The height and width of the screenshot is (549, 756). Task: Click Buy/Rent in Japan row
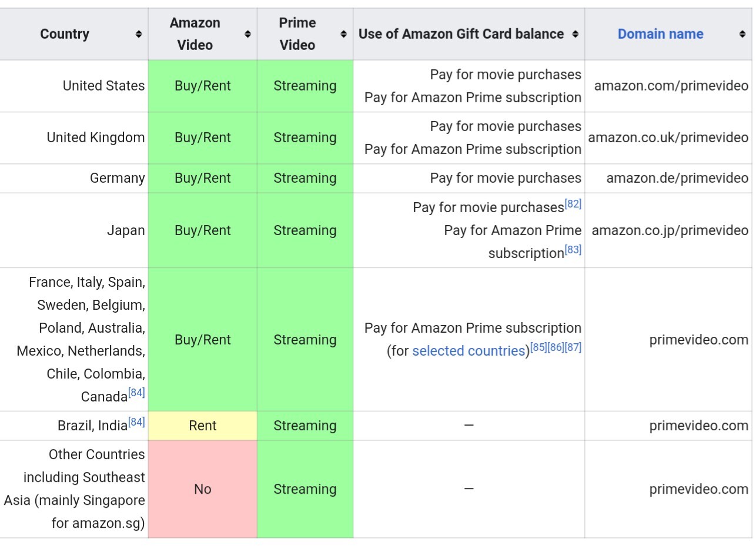203,230
